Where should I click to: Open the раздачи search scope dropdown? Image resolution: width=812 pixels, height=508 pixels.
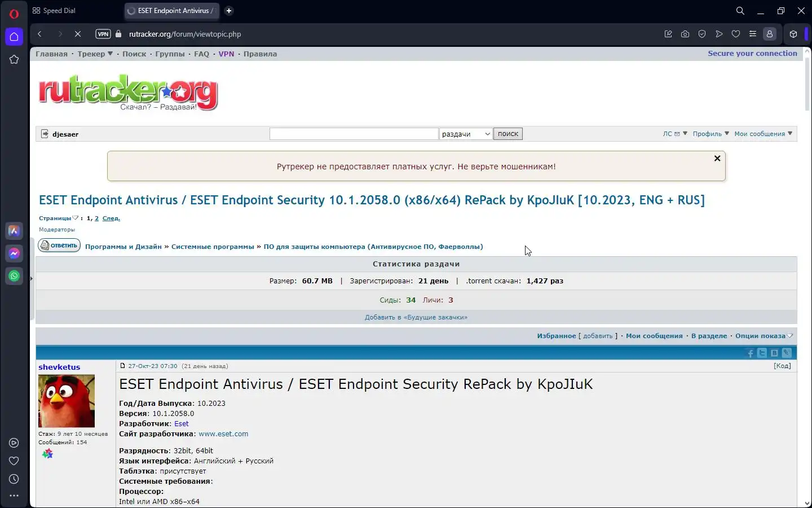tap(466, 134)
